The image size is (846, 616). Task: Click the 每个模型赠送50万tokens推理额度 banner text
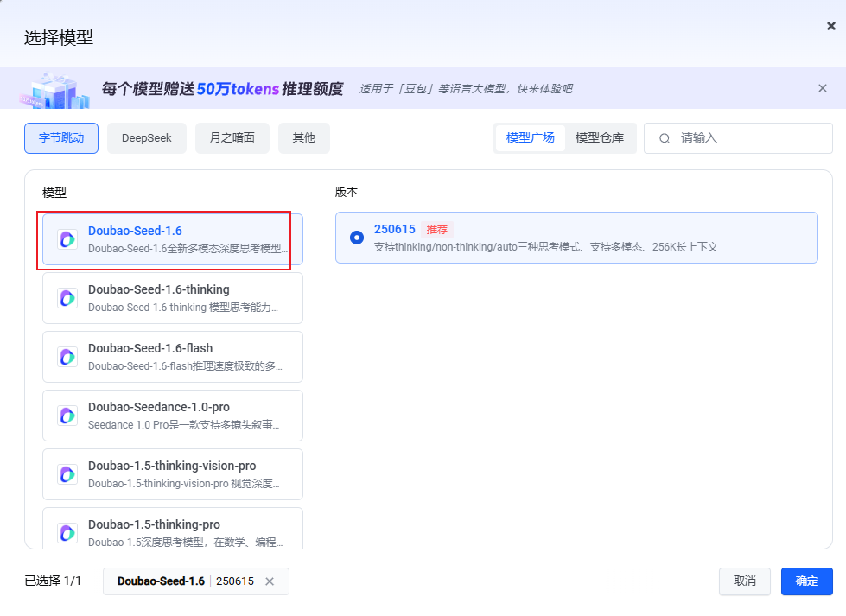[x=223, y=88]
